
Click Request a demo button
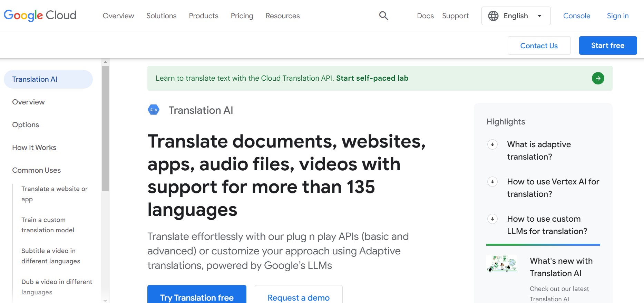pos(299,295)
